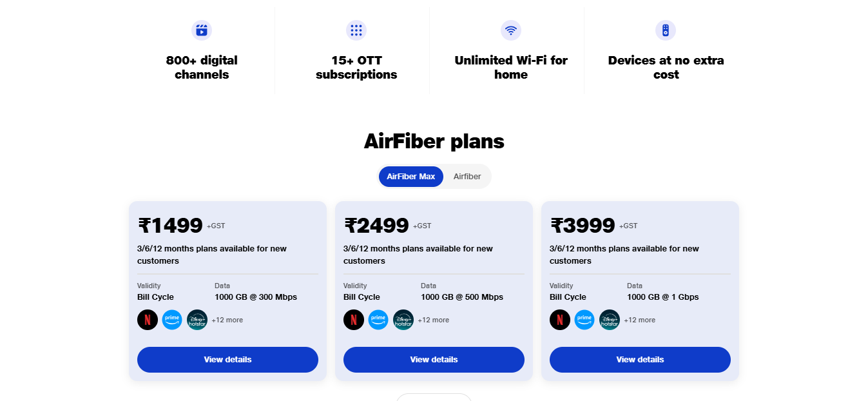View details of the ₹3999 plan

[639, 359]
